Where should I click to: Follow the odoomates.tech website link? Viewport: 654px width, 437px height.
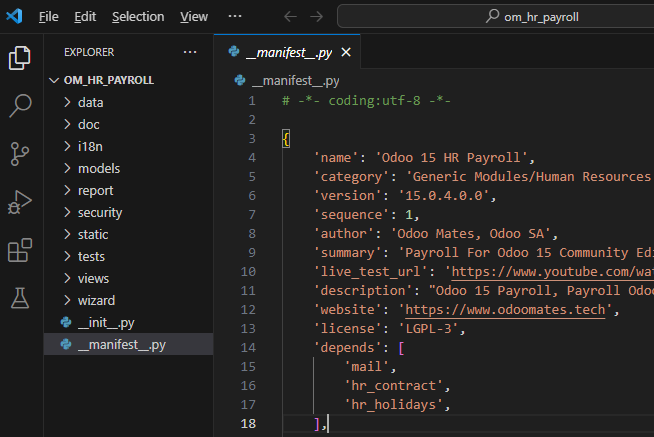pos(505,309)
